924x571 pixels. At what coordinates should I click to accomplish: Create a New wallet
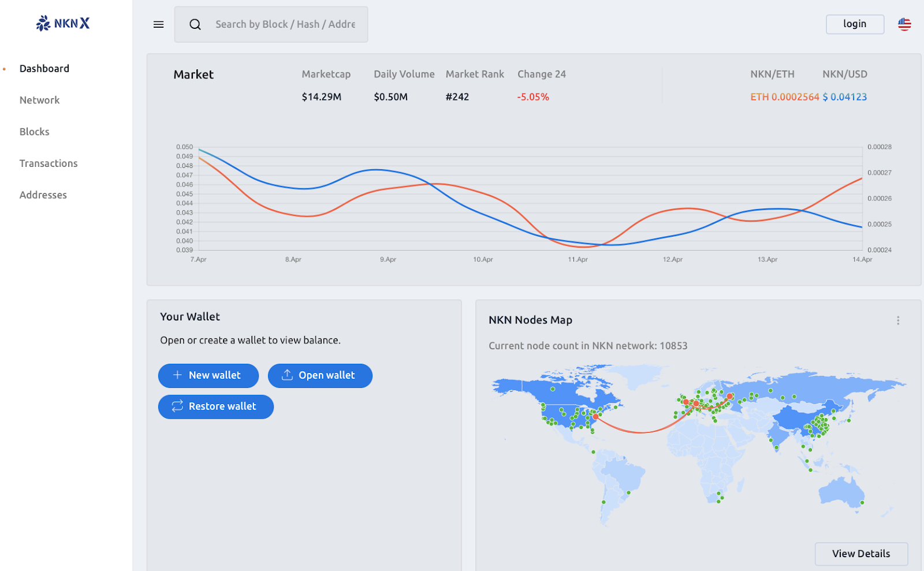pyautogui.click(x=208, y=376)
